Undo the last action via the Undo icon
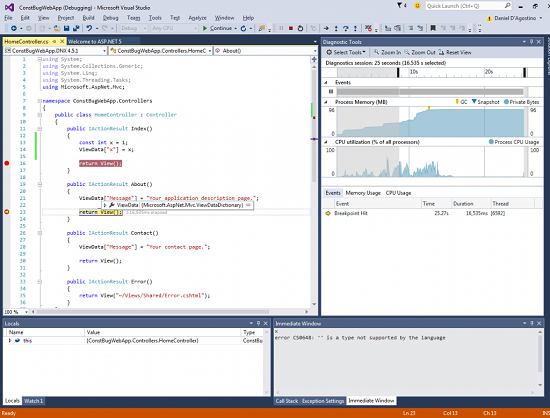 [x=89, y=28]
